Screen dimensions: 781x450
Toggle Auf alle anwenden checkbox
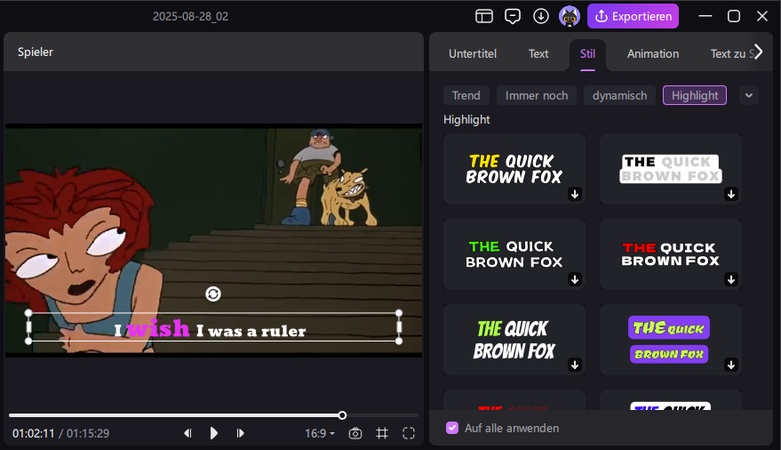tap(452, 428)
